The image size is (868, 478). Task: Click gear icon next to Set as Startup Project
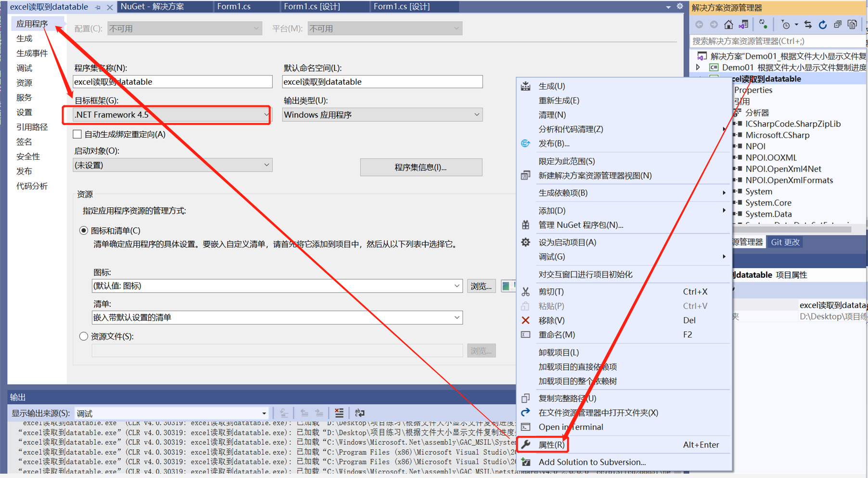click(525, 242)
